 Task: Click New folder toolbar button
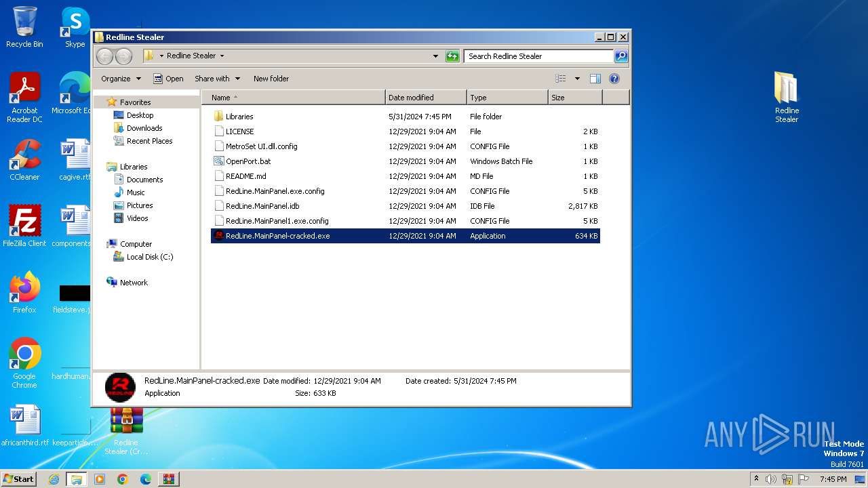click(x=271, y=79)
